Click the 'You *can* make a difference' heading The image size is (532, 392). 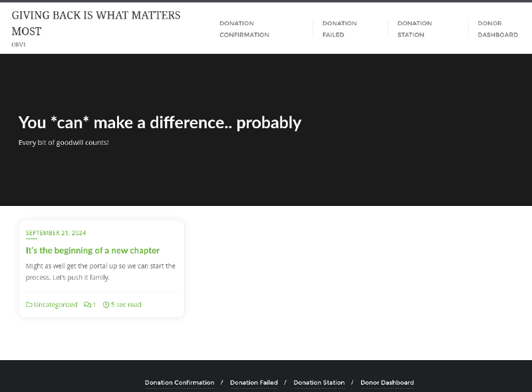[x=160, y=123]
